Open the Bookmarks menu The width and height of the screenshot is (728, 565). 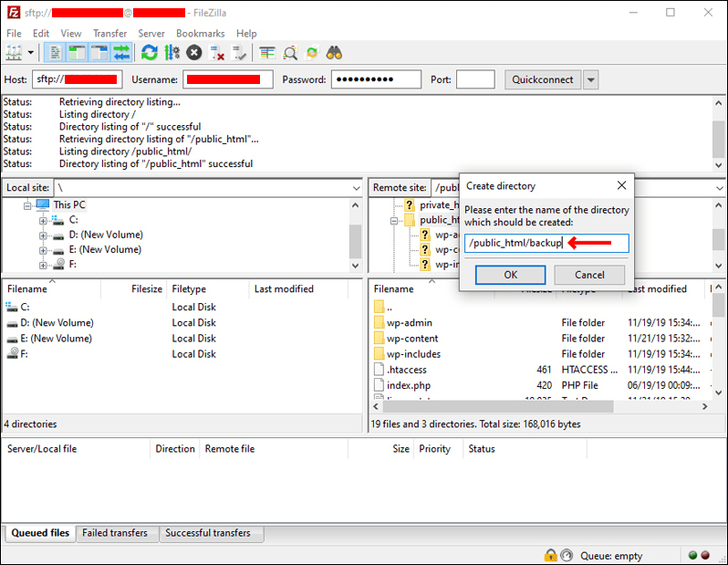pyautogui.click(x=200, y=34)
